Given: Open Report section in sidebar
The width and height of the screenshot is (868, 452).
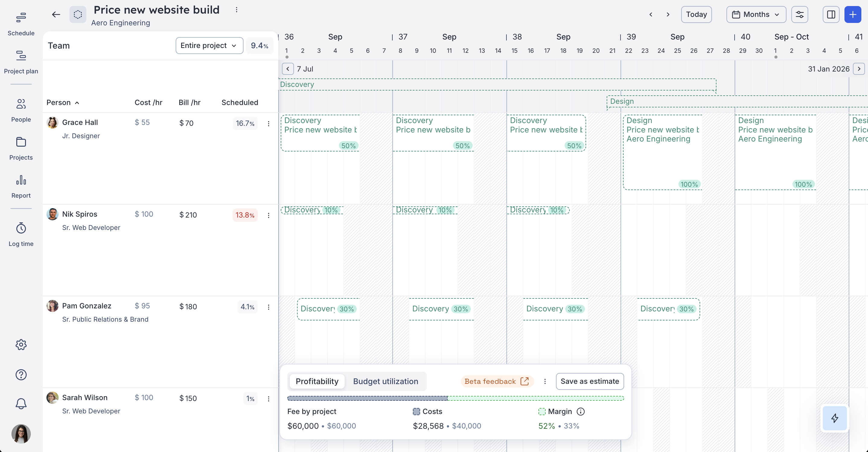Looking at the screenshot, I should coord(21,186).
